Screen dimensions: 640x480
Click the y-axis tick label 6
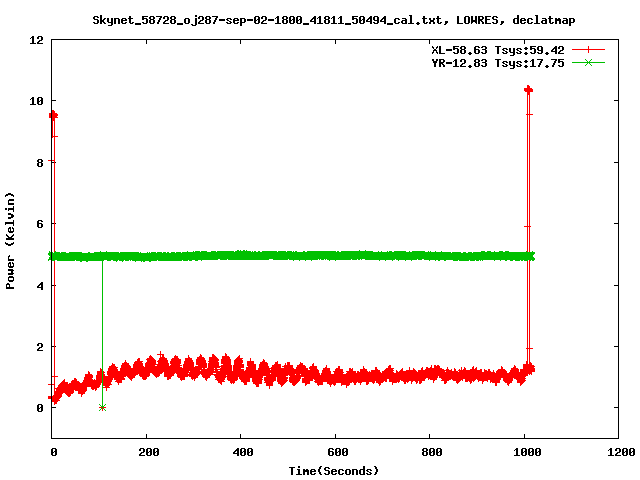(40, 224)
